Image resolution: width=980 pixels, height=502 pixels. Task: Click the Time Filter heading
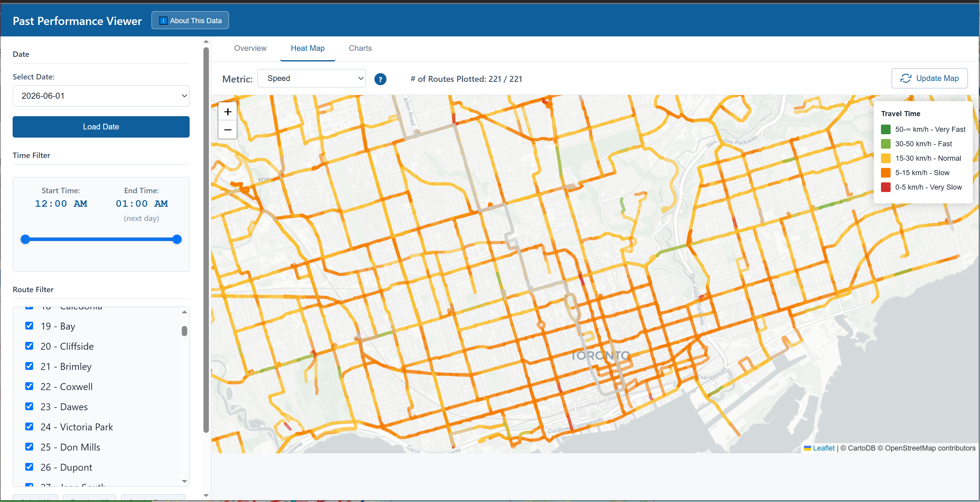(31, 155)
